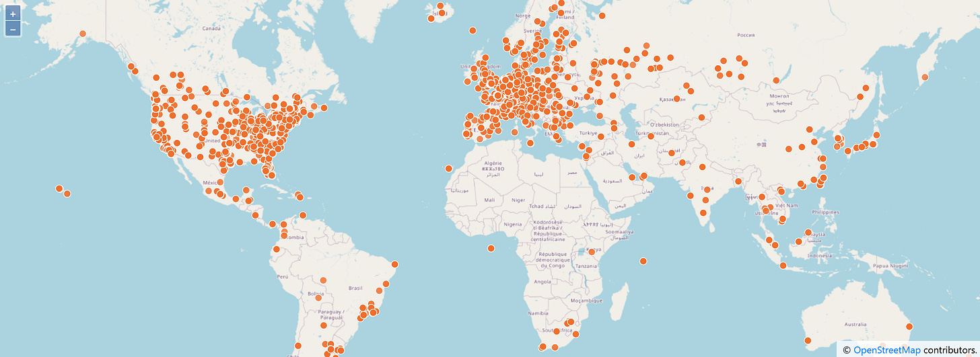The width and height of the screenshot is (980, 357).
Task: Select the marker next to the Bolivia label
Action: point(319,297)
